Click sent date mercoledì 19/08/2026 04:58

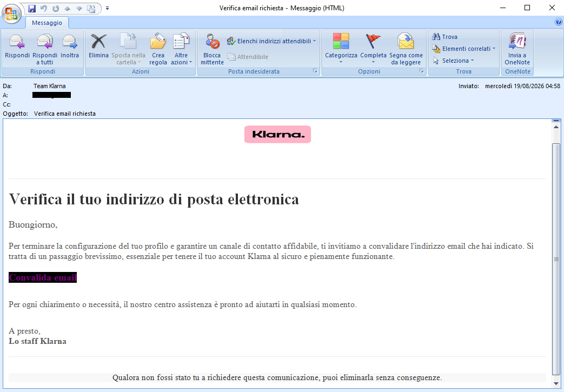(522, 86)
